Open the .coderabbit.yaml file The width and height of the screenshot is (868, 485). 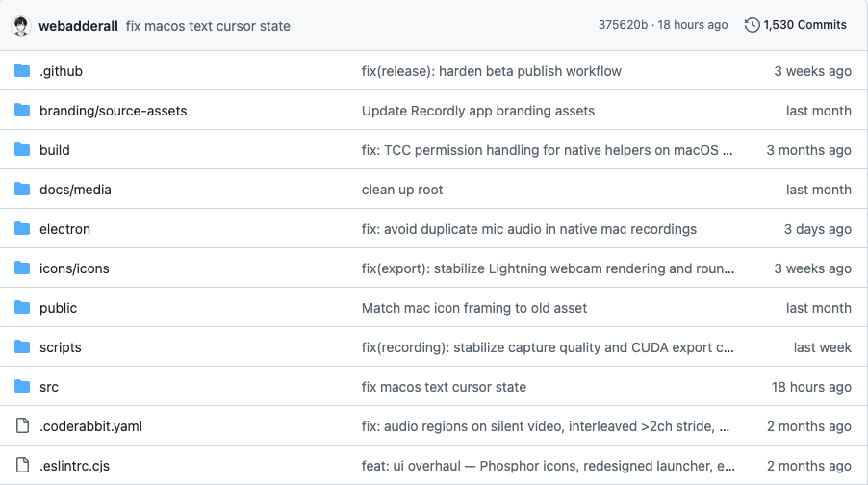click(90, 426)
